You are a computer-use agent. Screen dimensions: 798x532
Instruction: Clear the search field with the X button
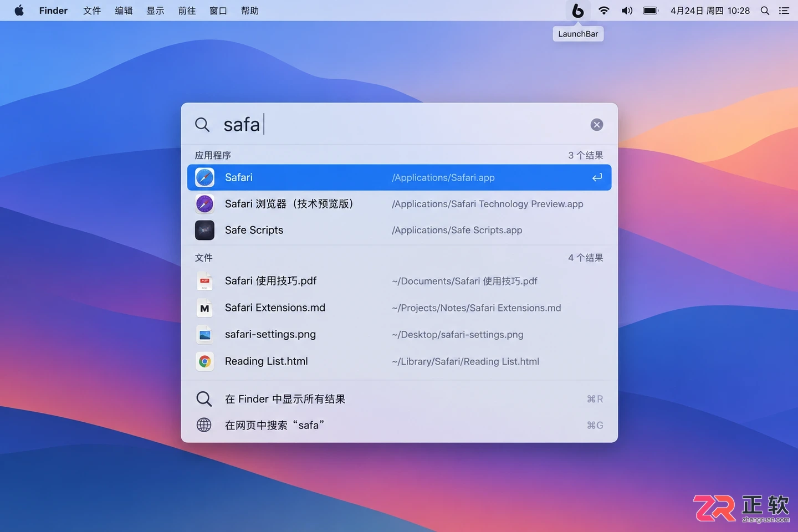click(597, 125)
